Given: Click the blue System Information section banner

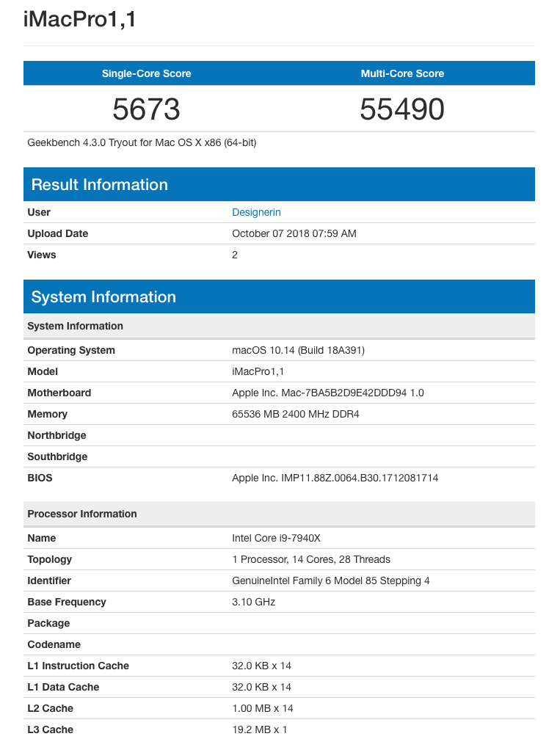Looking at the screenshot, I should [x=280, y=297].
